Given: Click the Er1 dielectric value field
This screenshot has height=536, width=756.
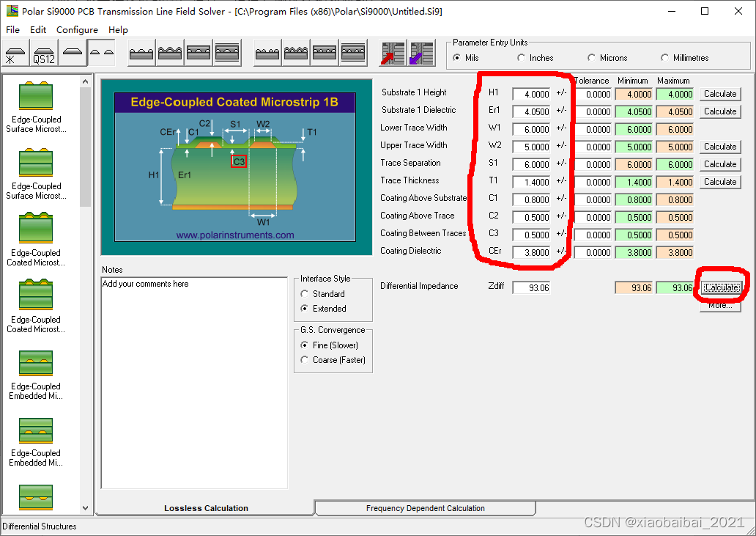Looking at the screenshot, I should point(531,112).
